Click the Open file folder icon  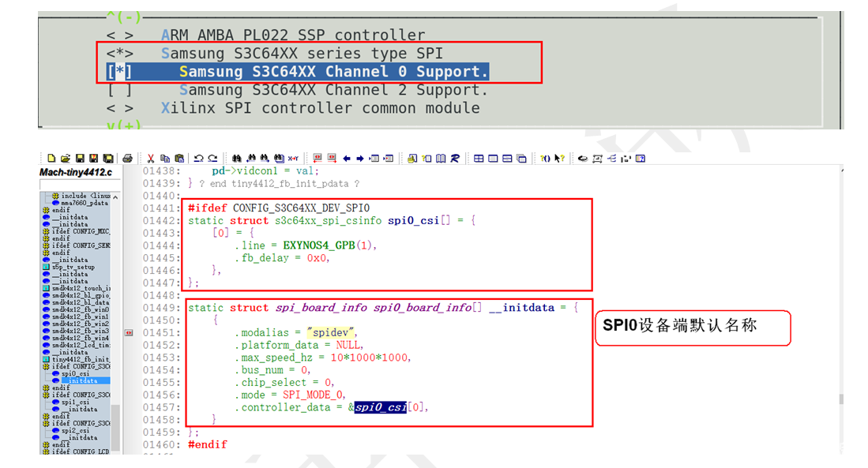(66, 158)
